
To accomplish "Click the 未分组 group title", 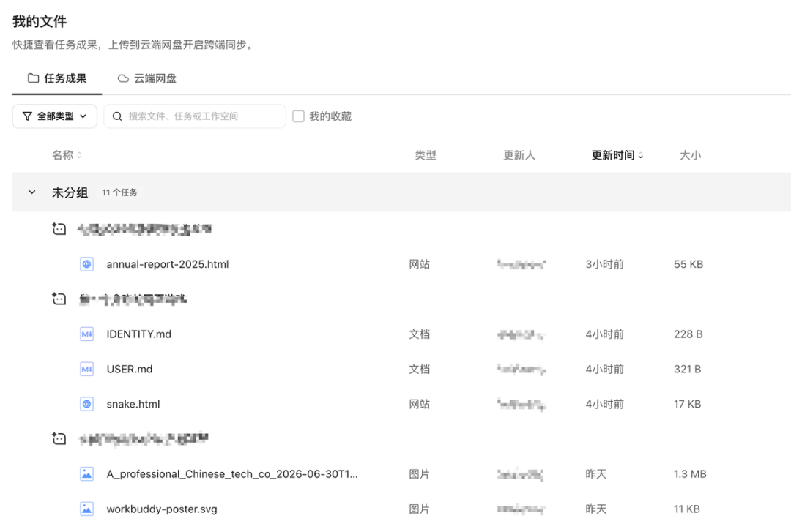I will click(x=70, y=192).
